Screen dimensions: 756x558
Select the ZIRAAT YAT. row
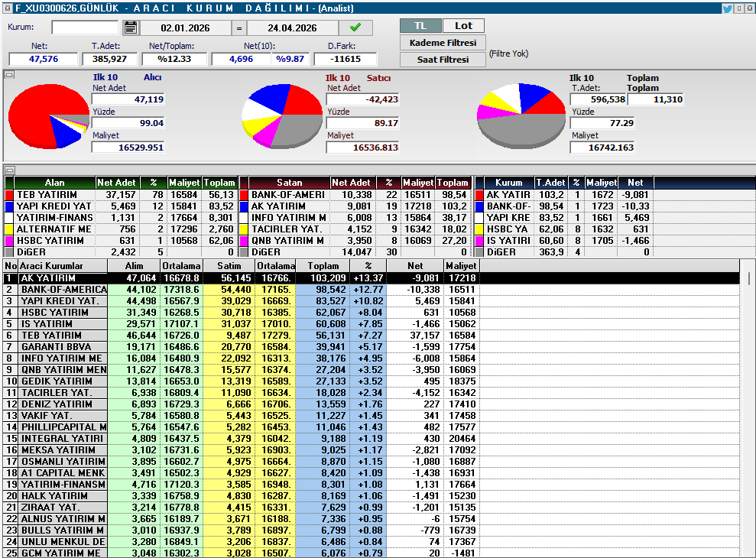(x=372, y=508)
